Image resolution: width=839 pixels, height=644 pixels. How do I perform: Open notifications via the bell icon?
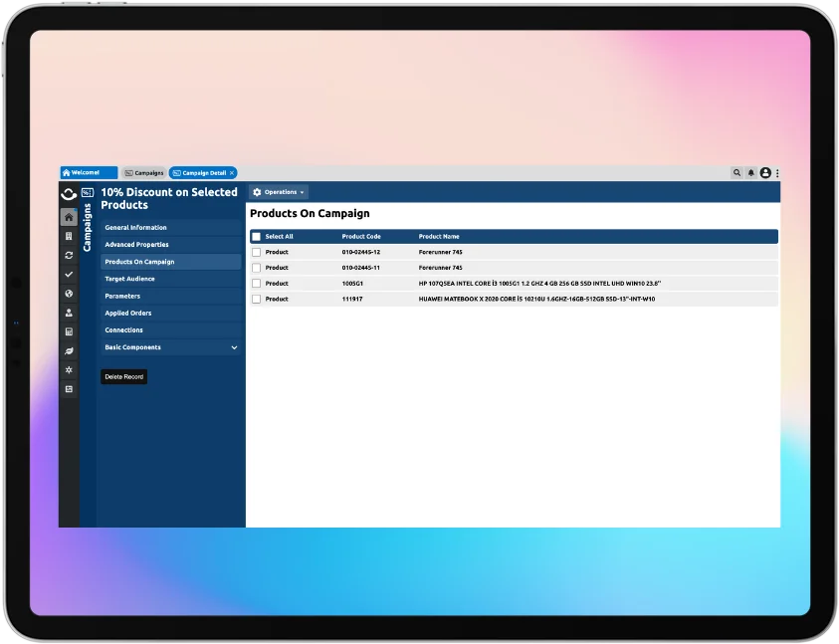pos(751,173)
